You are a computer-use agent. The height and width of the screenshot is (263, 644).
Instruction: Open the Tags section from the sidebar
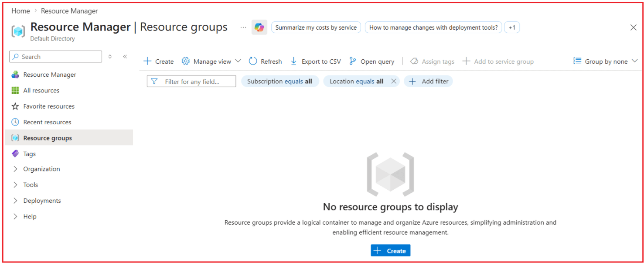pos(28,154)
